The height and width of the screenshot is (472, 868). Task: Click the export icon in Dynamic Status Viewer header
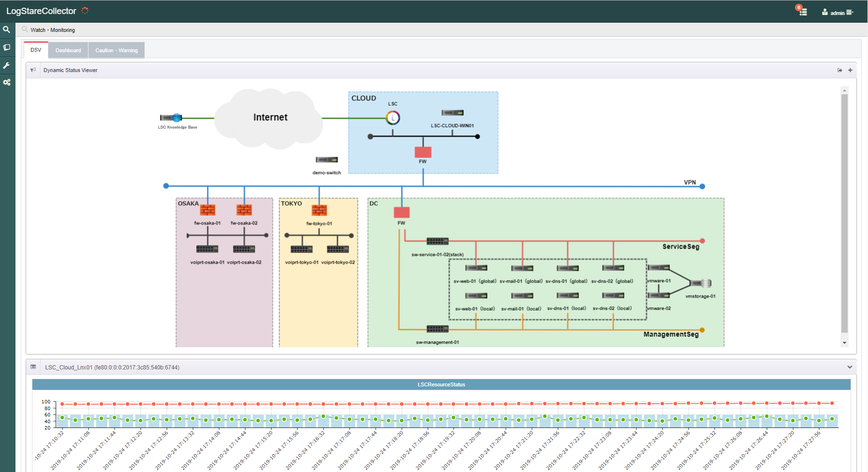[840, 70]
